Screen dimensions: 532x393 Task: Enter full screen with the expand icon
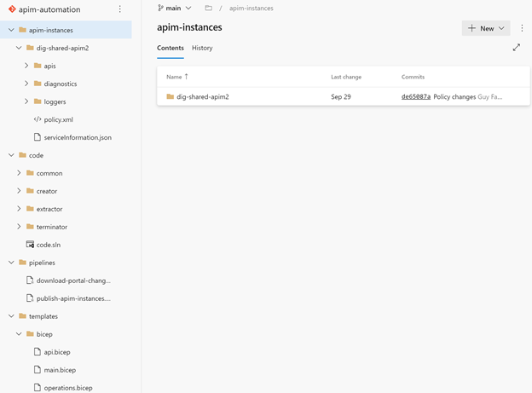pyautogui.click(x=516, y=48)
